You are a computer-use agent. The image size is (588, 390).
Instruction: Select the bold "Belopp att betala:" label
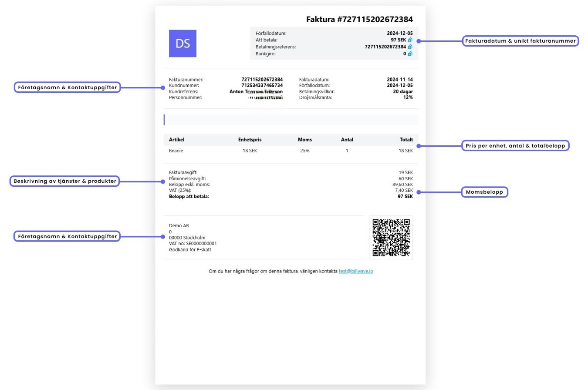click(189, 196)
